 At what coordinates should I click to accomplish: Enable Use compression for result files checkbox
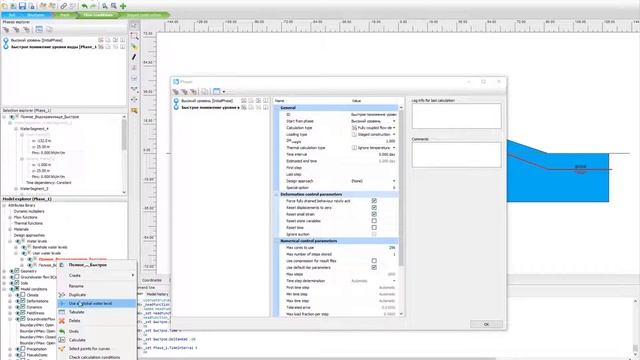click(374, 260)
